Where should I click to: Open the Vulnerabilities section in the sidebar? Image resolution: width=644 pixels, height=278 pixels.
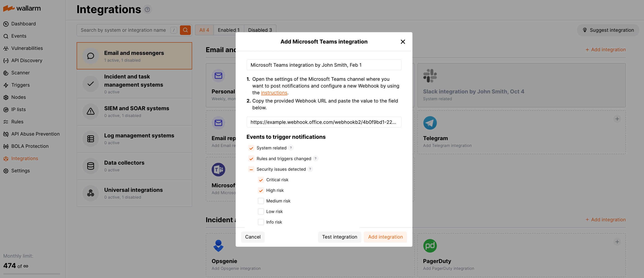(x=27, y=48)
